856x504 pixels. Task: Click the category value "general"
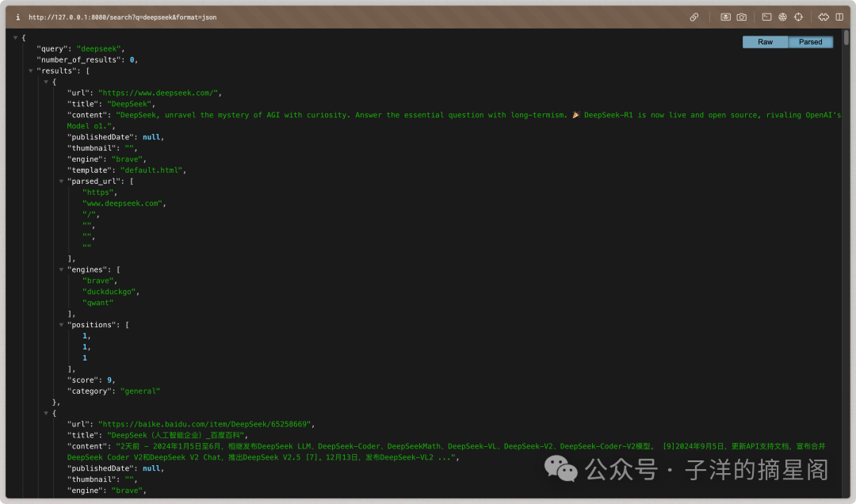coord(140,391)
